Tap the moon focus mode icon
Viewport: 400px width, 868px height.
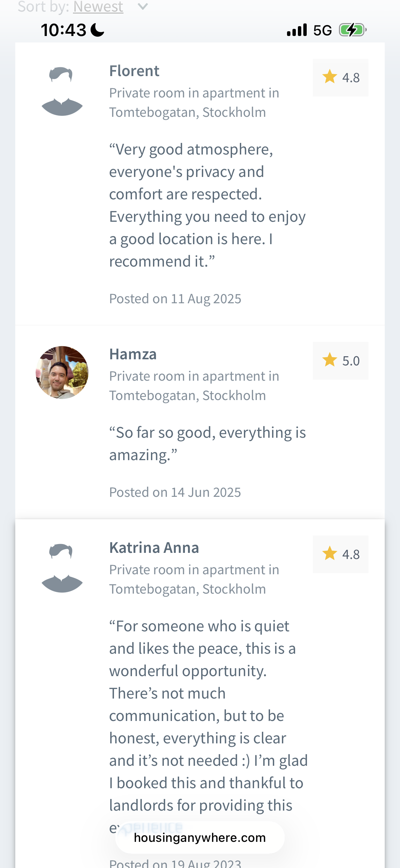click(x=98, y=30)
